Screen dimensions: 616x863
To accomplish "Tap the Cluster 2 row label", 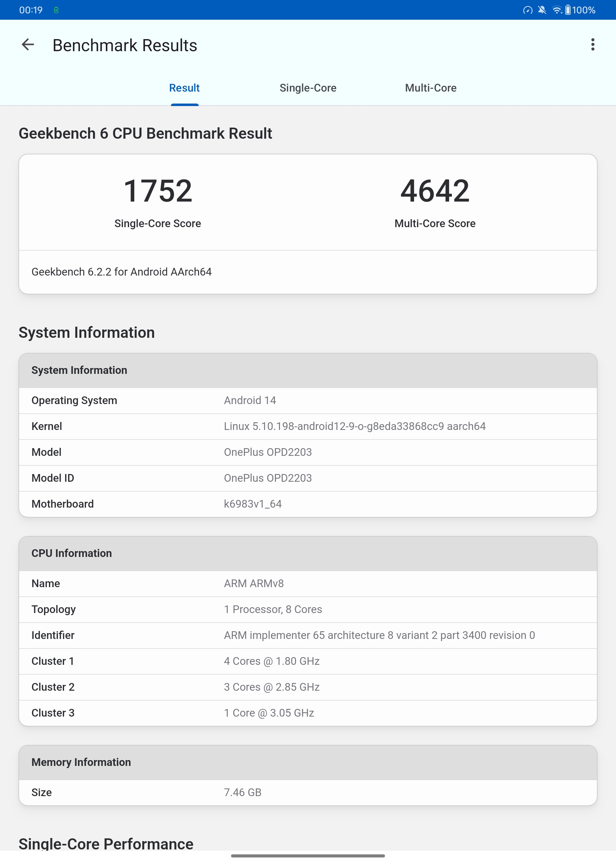I will point(53,687).
